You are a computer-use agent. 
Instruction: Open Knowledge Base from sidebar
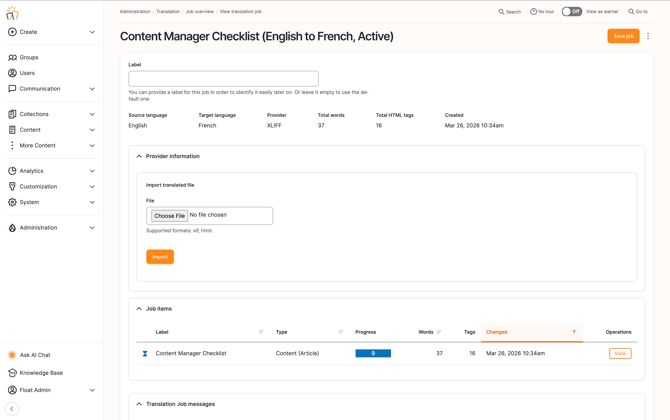pos(41,373)
